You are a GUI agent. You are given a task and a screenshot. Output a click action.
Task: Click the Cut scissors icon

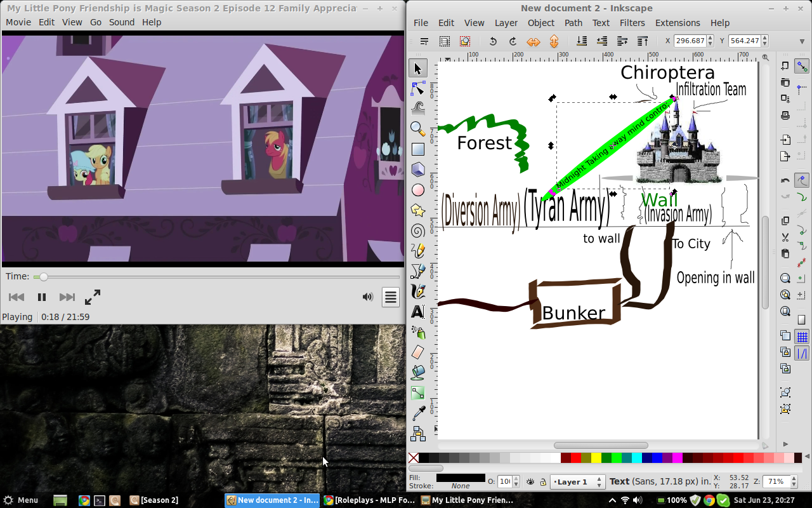[x=785, y=237]
